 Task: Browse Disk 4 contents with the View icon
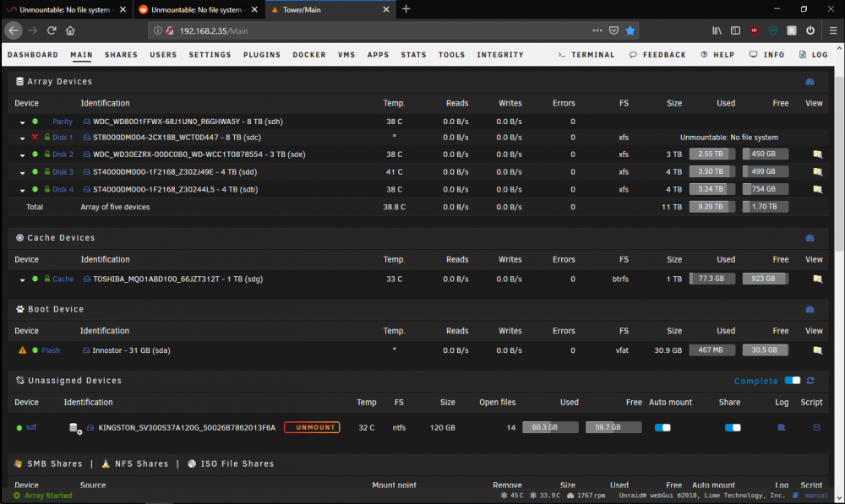click(817, 190)
